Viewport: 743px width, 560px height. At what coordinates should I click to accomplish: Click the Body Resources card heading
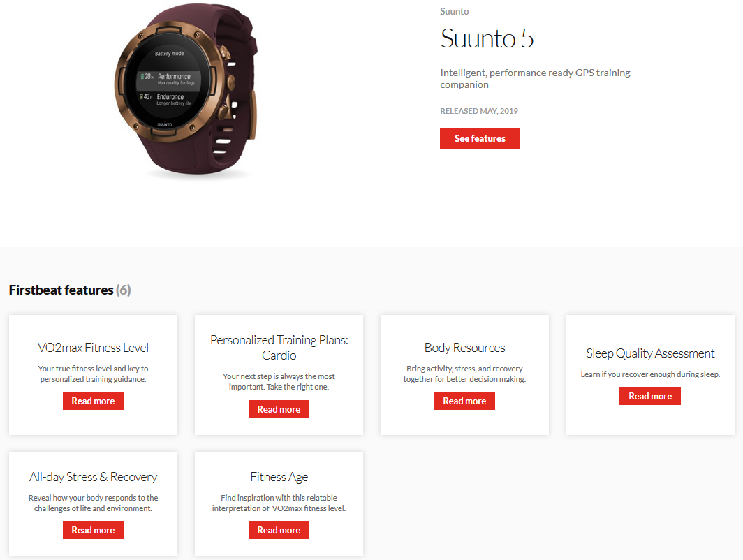465,348
